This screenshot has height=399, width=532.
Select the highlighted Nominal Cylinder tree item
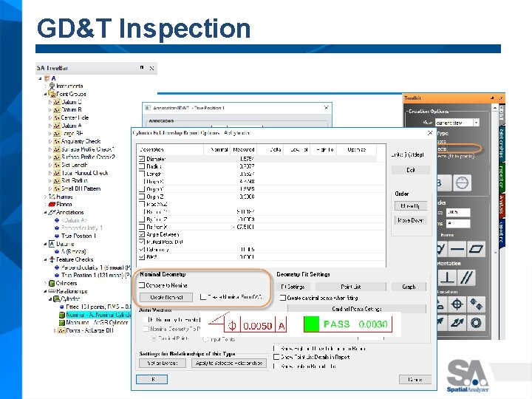(x=98, y=315)
